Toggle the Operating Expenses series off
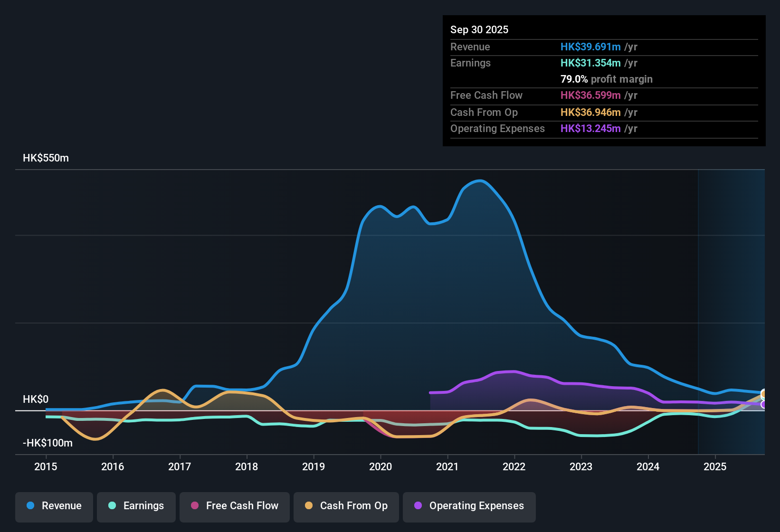The image size is (780, 532). 469,506
